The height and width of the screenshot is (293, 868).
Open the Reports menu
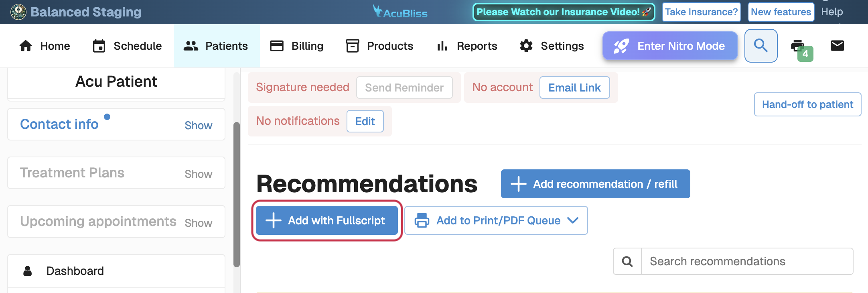pos(467,46)
